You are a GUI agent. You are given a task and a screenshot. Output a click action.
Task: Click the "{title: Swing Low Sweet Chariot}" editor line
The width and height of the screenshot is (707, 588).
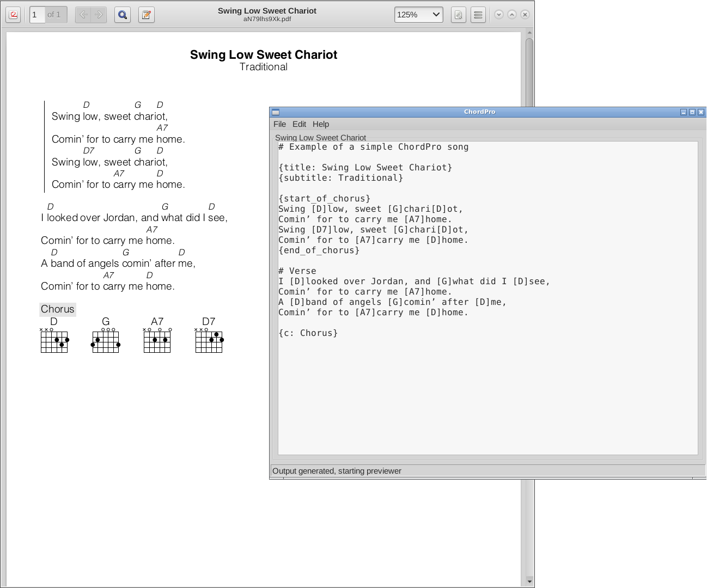pyautogui.click(x=365, y=168)
